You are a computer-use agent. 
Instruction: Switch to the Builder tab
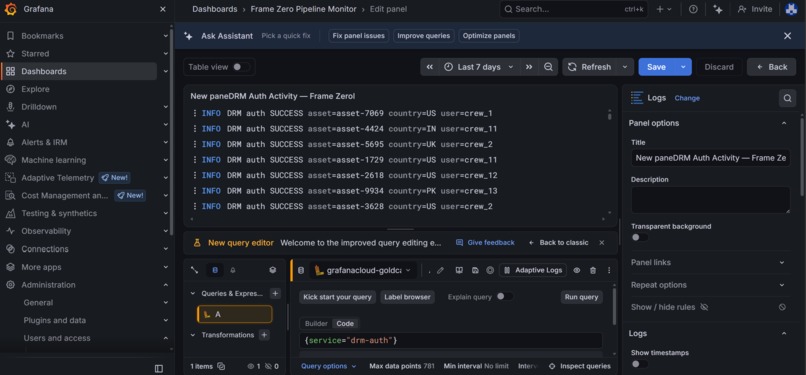point(316,324)
